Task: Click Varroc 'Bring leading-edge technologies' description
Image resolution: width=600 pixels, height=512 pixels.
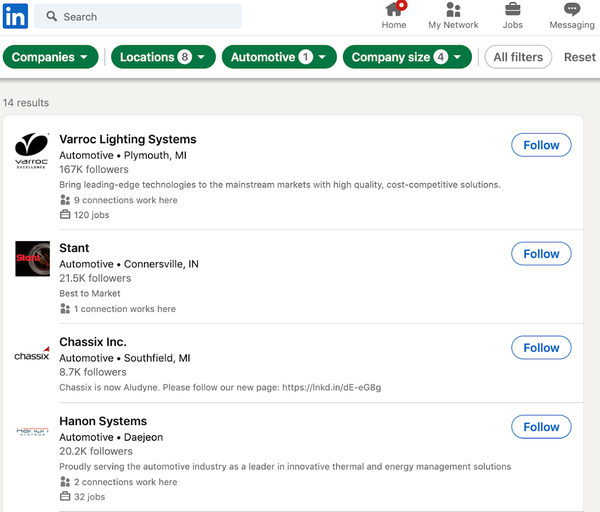Action: [280, 185]
